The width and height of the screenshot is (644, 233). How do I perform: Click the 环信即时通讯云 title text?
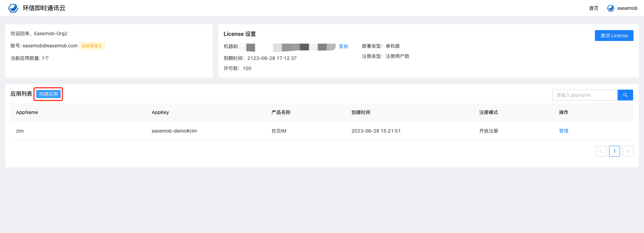(44, 8)
